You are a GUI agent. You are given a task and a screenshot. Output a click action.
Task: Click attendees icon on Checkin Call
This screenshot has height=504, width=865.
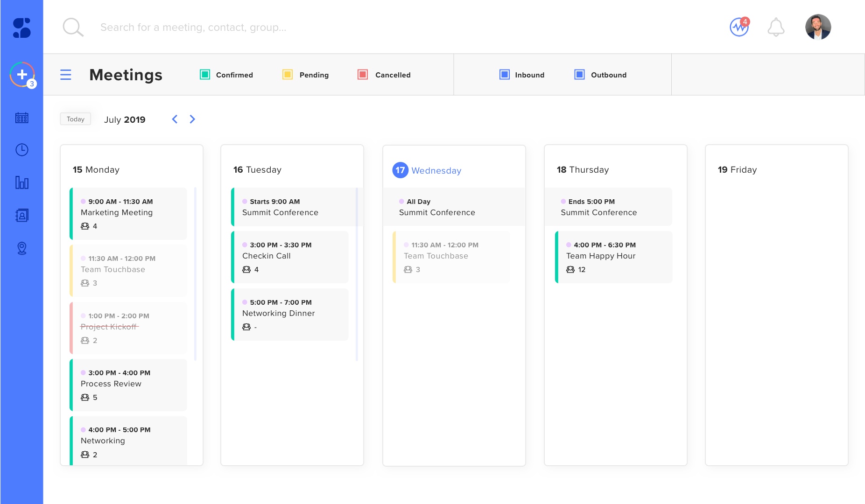[x=246, y=269]
